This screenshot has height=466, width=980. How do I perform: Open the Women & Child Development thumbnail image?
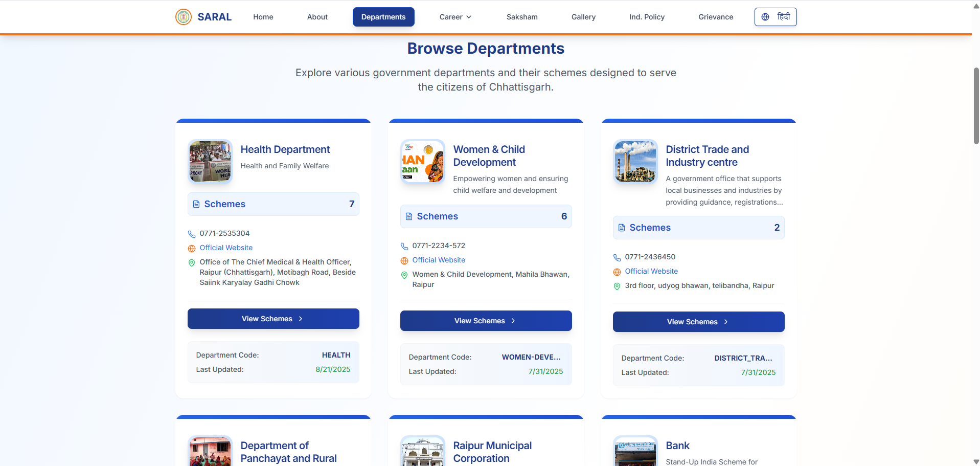tap(423, 161)
